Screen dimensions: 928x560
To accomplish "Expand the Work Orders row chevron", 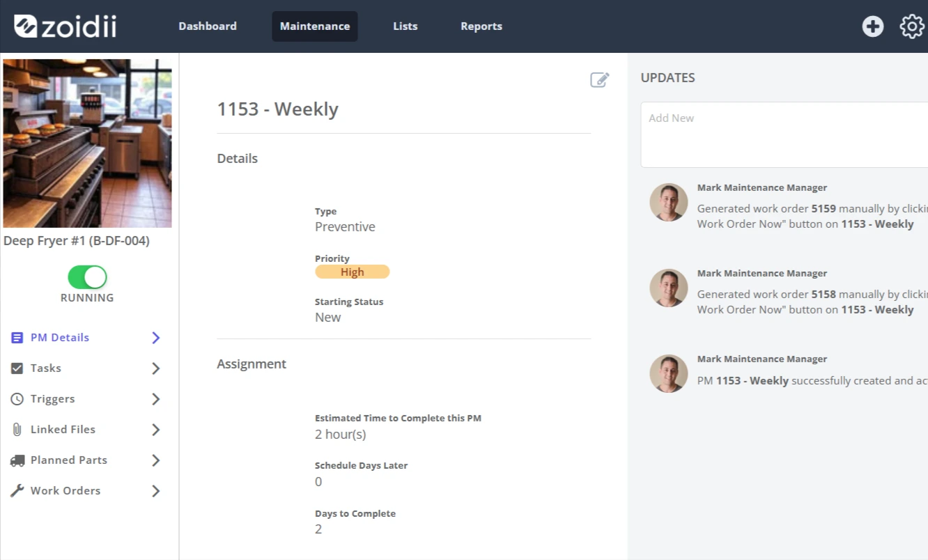I will point(156,490).
